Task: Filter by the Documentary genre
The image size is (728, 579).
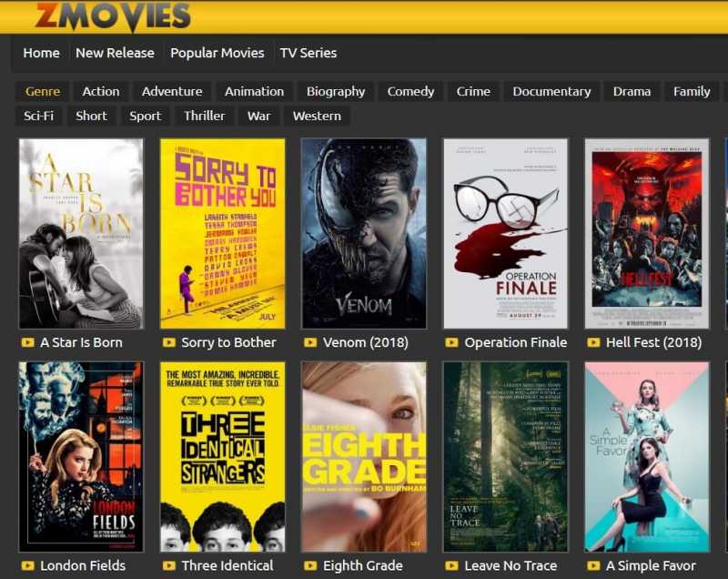Action: (x=553, y=91)
